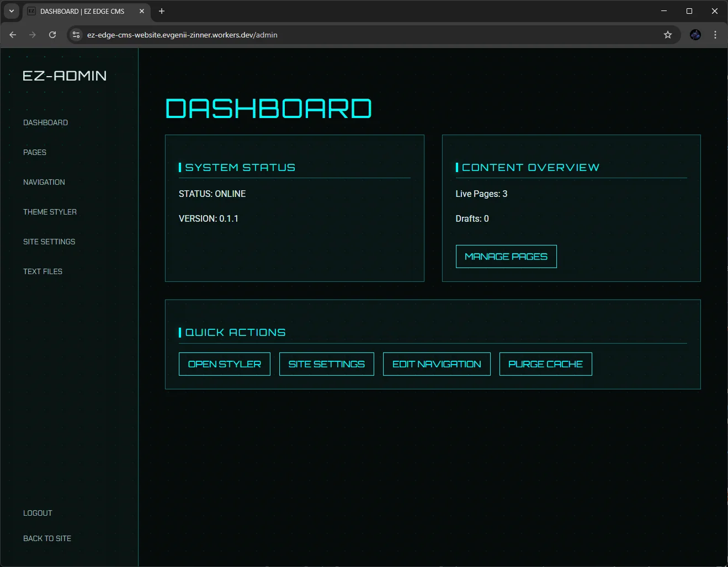Open Text Files in the sidebar
This screenshot has width=728, height=567.
(x=42, y=271)
